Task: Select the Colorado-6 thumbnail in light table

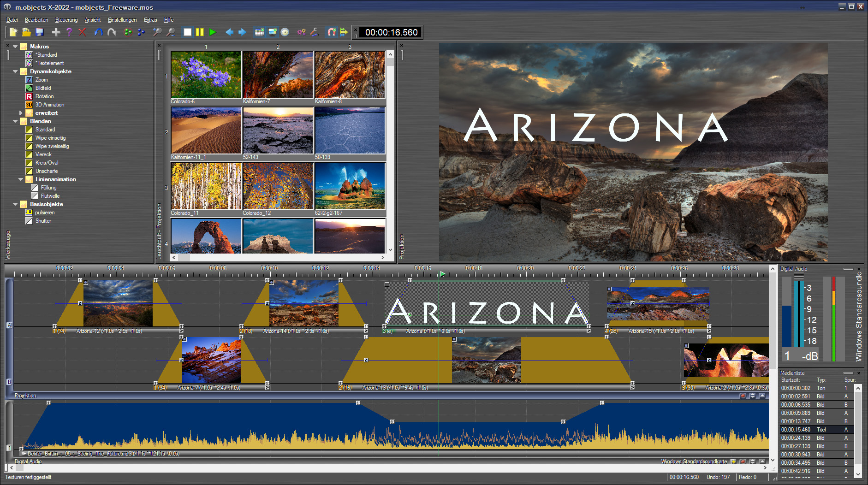Action: (206, 74)
